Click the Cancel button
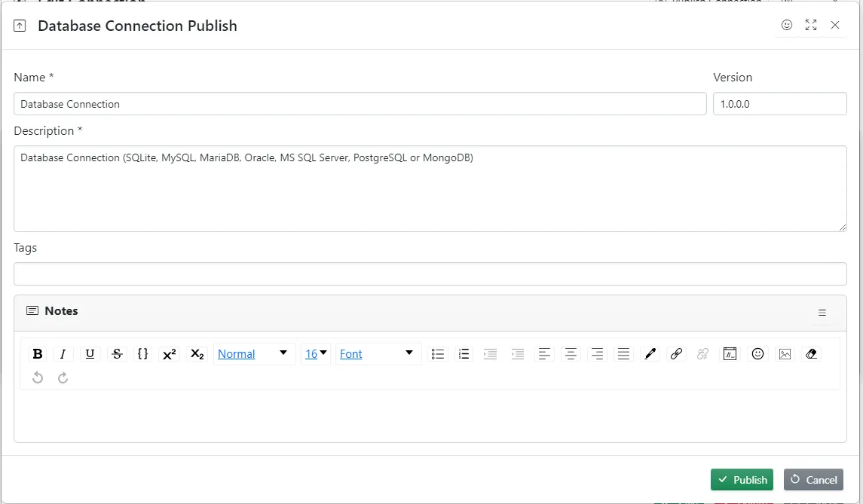 813,479
